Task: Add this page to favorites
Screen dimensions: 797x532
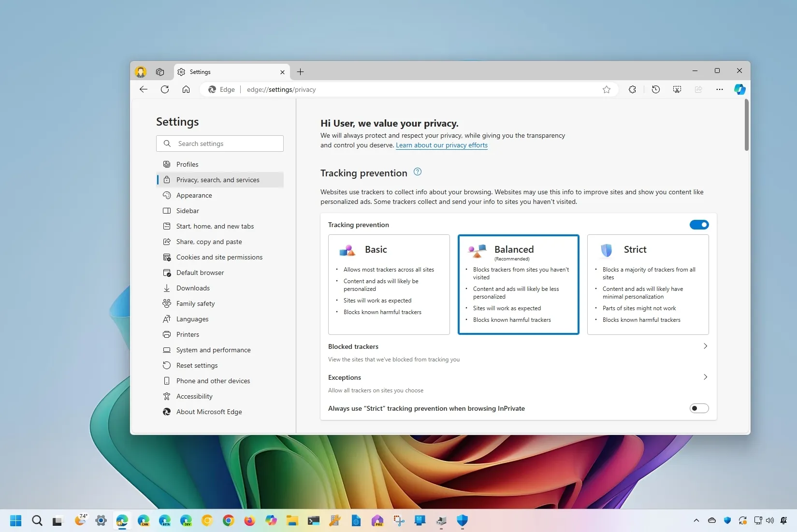Action: [606, 89]
